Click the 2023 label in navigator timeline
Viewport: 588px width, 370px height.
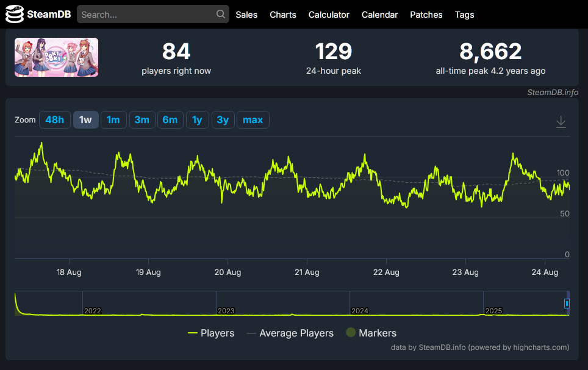(x=226, y=311)
